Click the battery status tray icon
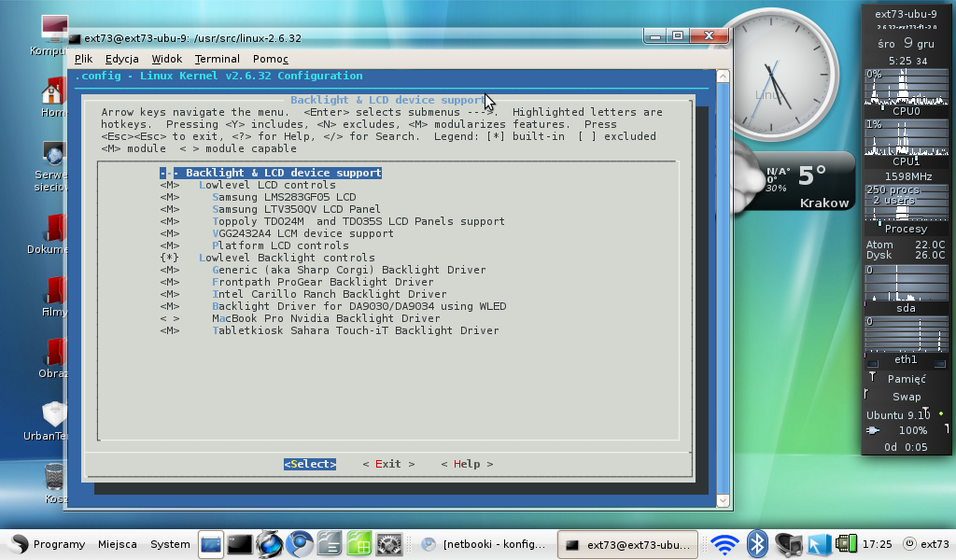 pyautogui.click(x=846, y=543)
